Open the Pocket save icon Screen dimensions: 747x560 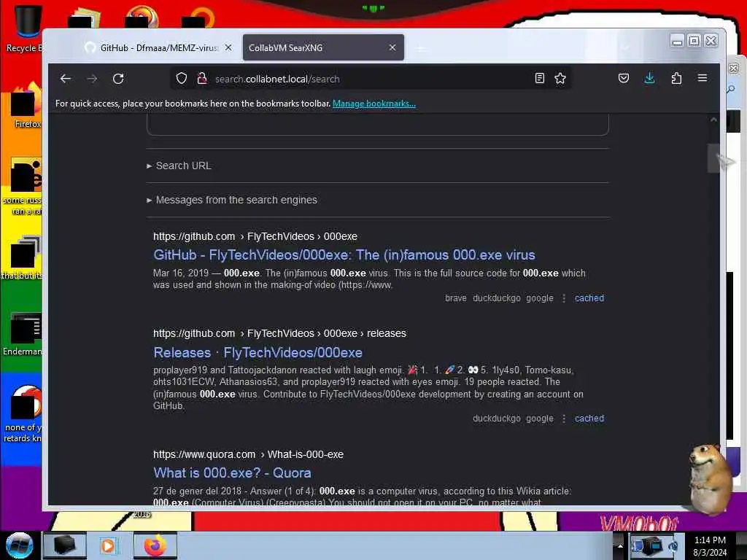624,78
